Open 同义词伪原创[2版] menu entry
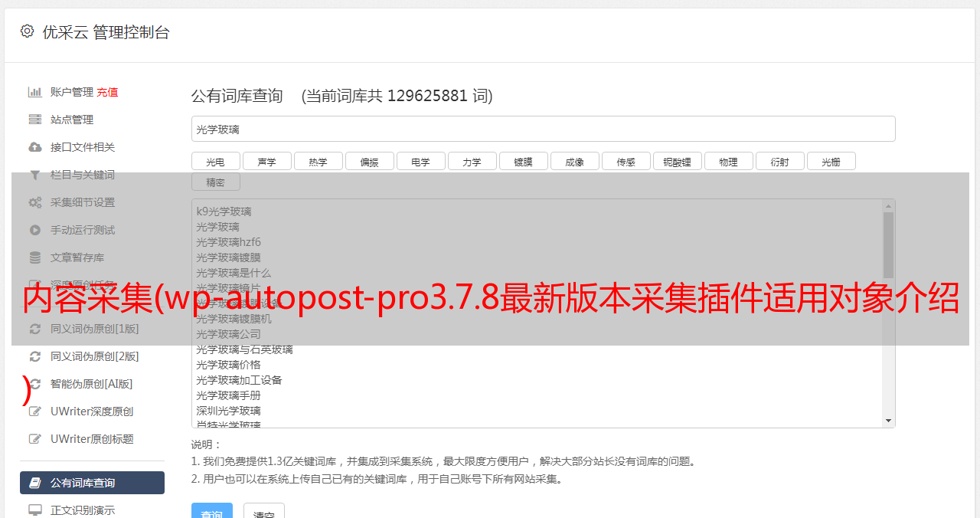 coord(92,356)
